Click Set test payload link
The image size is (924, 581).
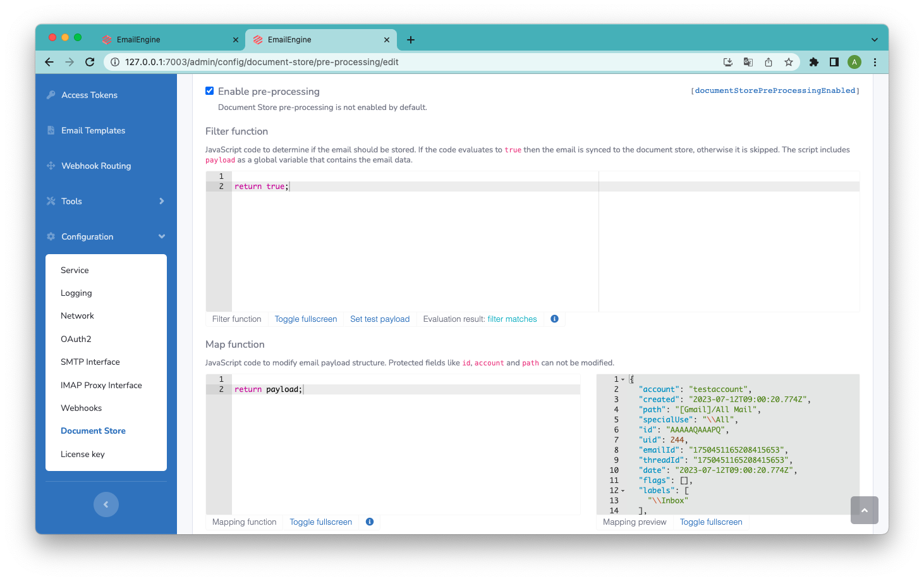point(380,319)
